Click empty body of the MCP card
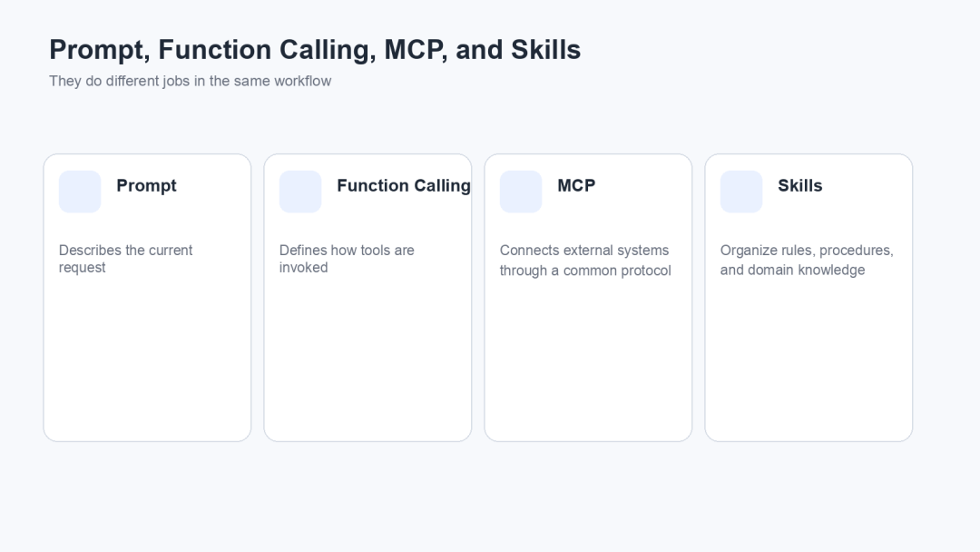This screenshot has height=552, width=980. pyautogui.click(x=588, y=356)
